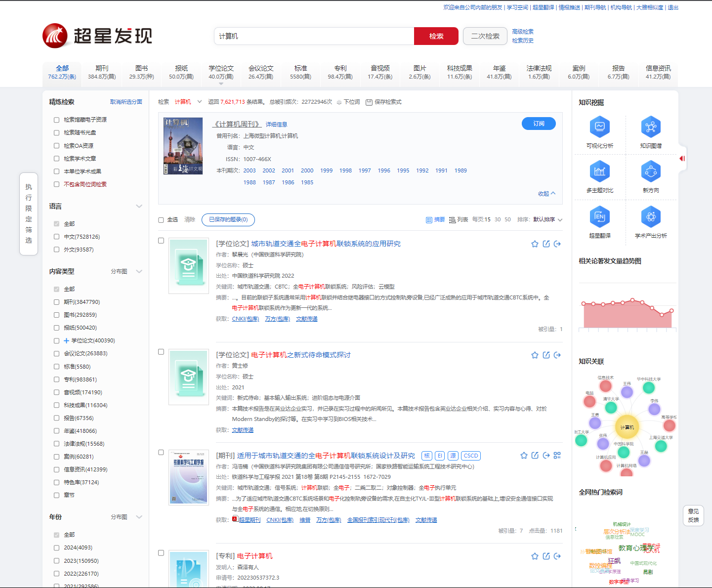712x588 pixels.
Task: Open the 下位词 narrower terms list
Action: pos(348,102)
